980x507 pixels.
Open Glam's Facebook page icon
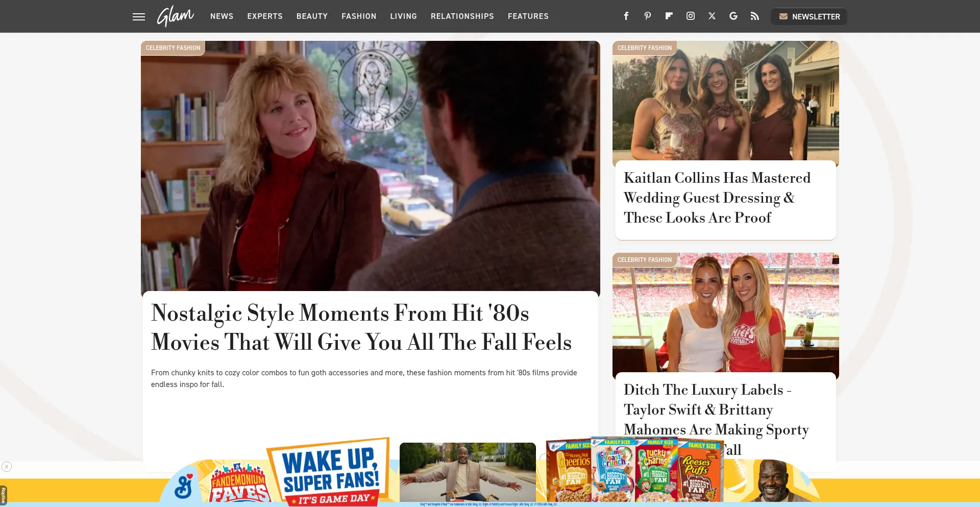626,16
